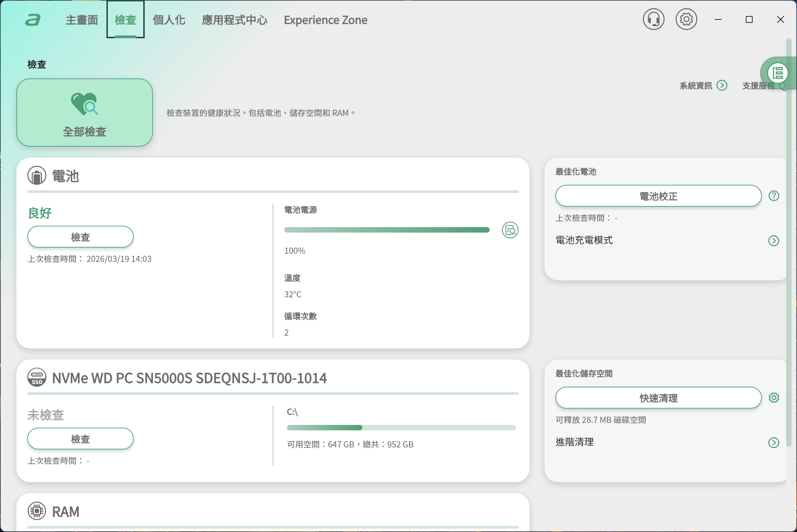Open 個人化 tab
Screen dimensions: 797x532
click(169, 20)
